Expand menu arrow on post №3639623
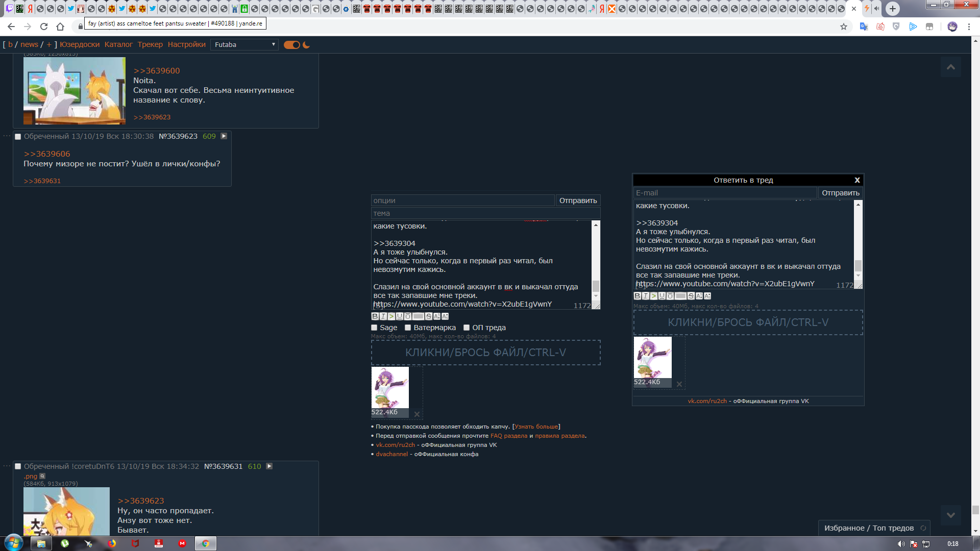 click(x=224, y=136)
